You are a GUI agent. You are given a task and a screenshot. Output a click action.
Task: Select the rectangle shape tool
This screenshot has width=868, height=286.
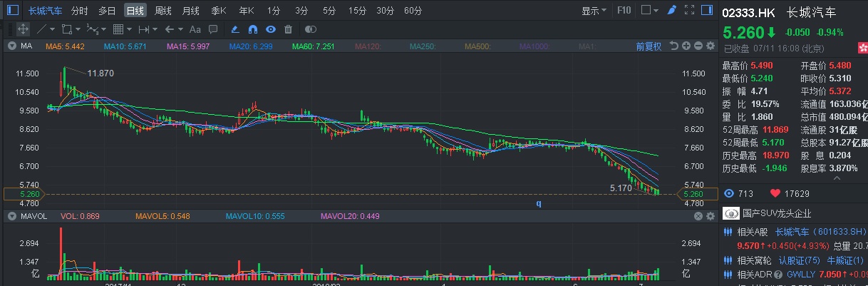click(67, 29)
